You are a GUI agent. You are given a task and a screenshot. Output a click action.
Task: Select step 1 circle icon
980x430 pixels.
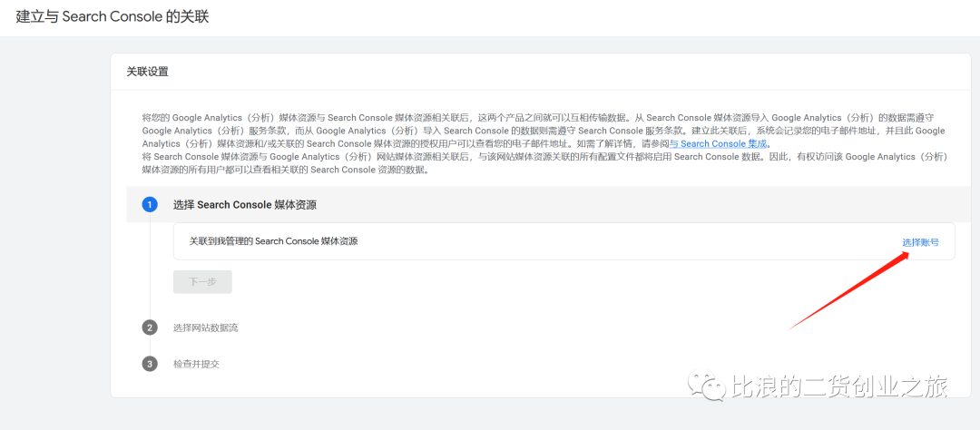(x=150, y=204)
